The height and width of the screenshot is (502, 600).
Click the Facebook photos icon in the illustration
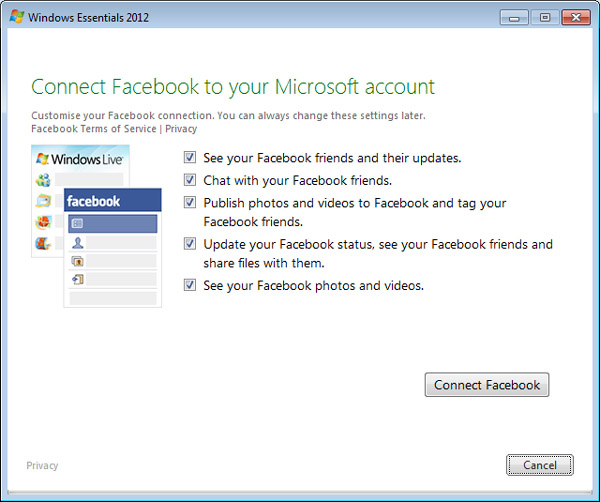click(x=78, y=261)
